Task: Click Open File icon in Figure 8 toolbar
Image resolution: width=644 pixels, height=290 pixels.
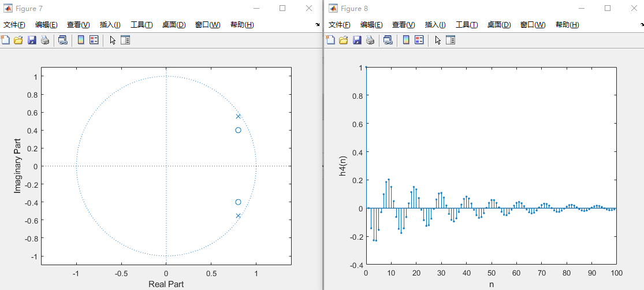Action: pos(343,40)
